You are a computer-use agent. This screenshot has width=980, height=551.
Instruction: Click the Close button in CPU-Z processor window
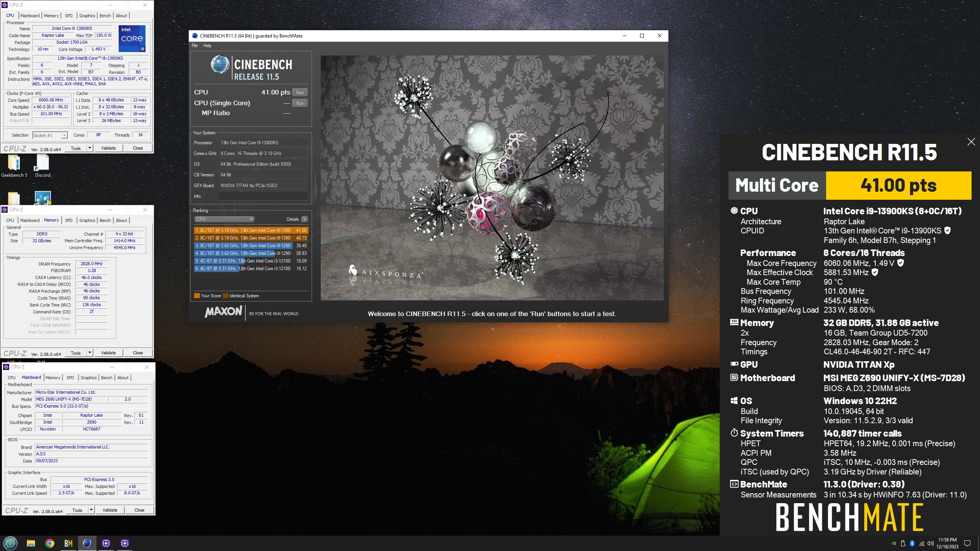pos(138,148)
